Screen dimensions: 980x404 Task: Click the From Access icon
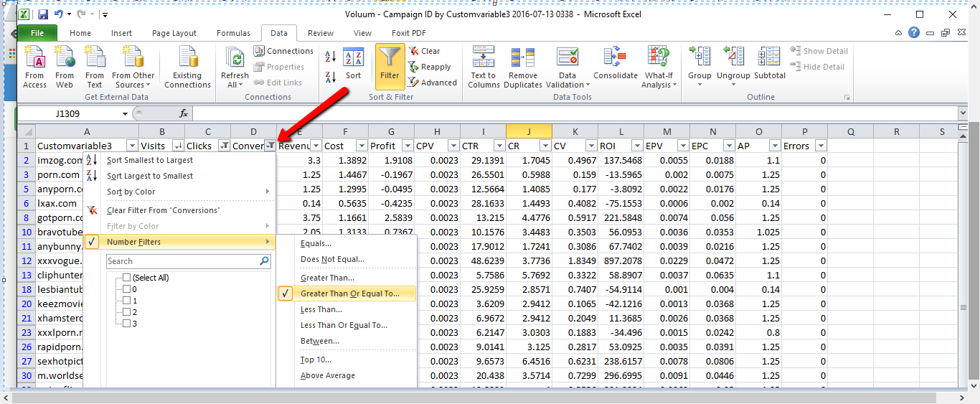tap(34, 67)
